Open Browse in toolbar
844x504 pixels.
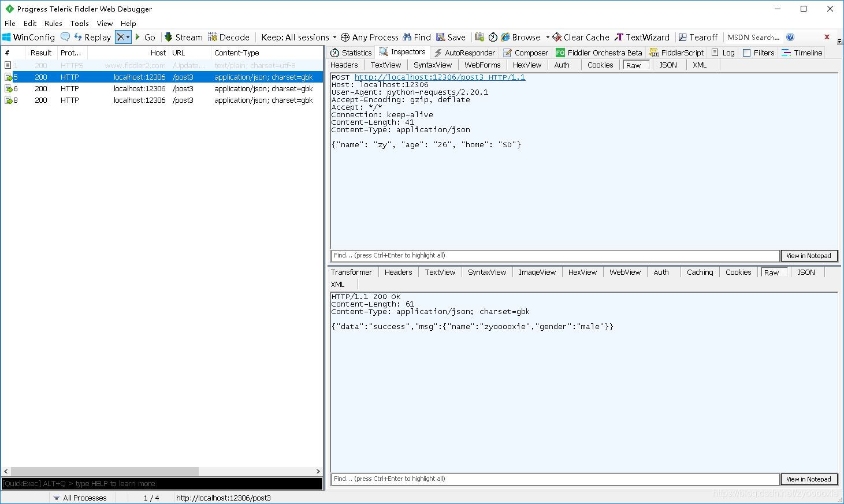(520, 37)
